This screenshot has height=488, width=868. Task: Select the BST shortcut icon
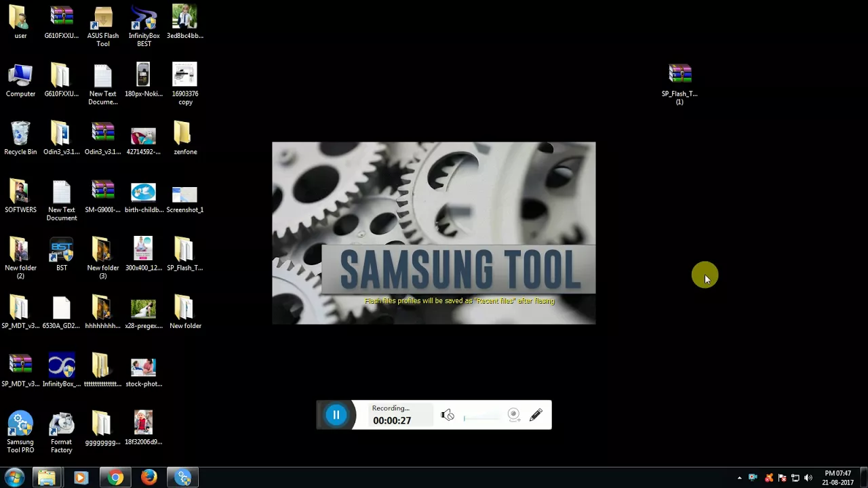(x=62, y=255)
